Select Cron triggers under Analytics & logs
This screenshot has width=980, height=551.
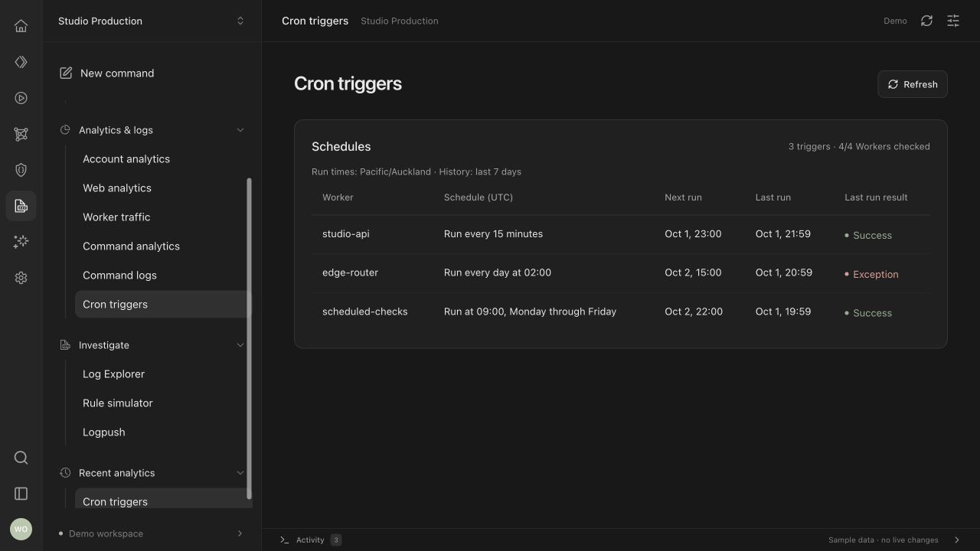pyautogui.click(x=162, y=305)
